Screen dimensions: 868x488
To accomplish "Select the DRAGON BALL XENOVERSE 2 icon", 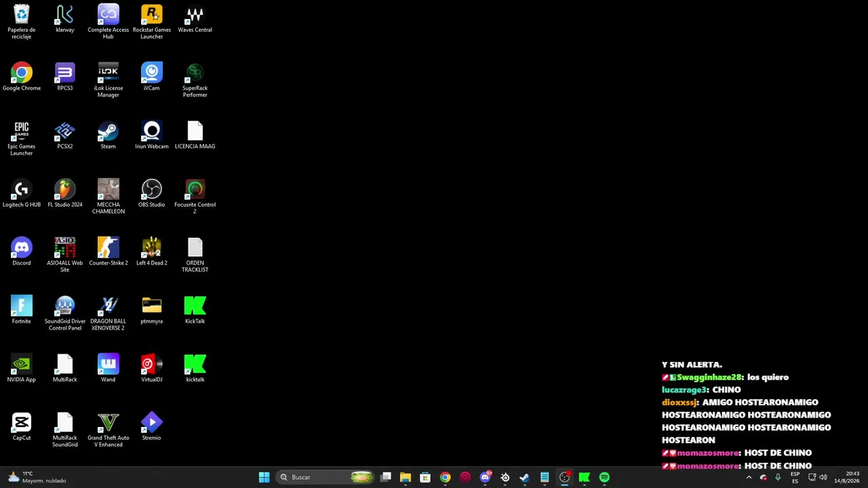I will pos(108,314).
